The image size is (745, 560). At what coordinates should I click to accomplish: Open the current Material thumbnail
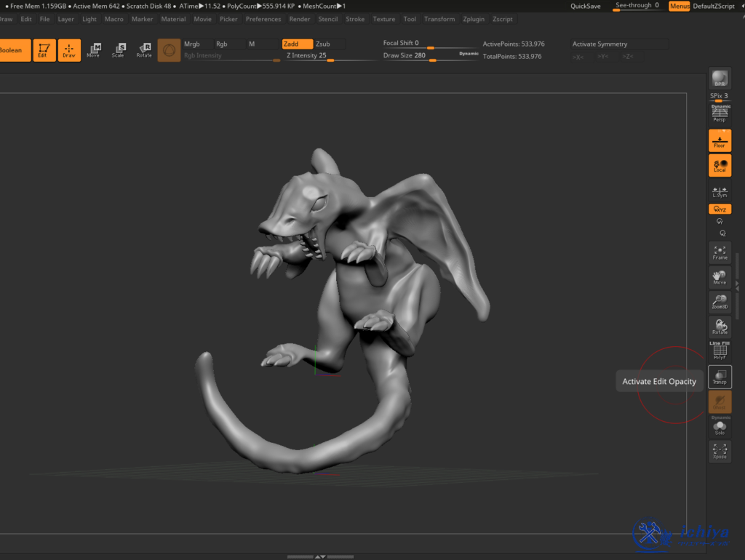(169, 49)
